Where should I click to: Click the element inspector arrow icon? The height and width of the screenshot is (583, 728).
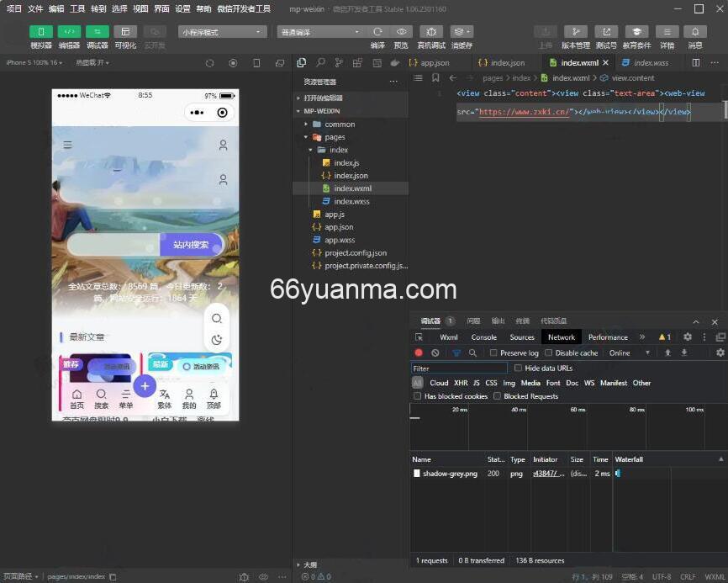point(419,337)
